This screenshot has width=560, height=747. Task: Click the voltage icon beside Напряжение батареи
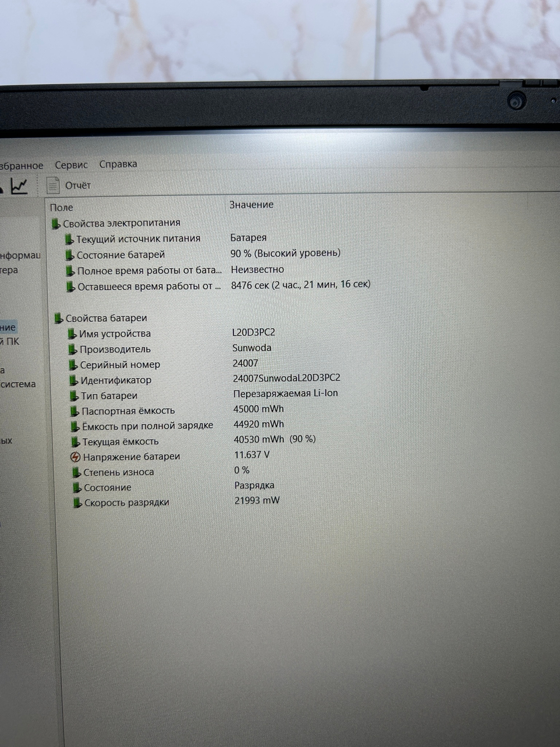pyautogui.click(x=76, y=457)
